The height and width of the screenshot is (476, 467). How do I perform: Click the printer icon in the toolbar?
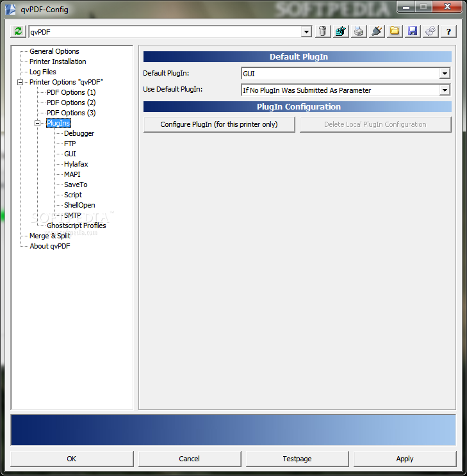(359, 31)
